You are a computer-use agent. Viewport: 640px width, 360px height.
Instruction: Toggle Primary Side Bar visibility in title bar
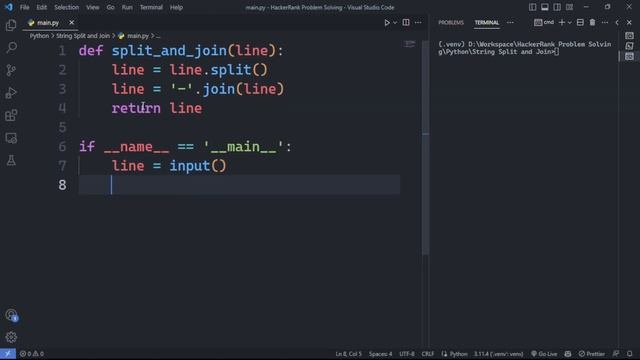click(532, 7)
